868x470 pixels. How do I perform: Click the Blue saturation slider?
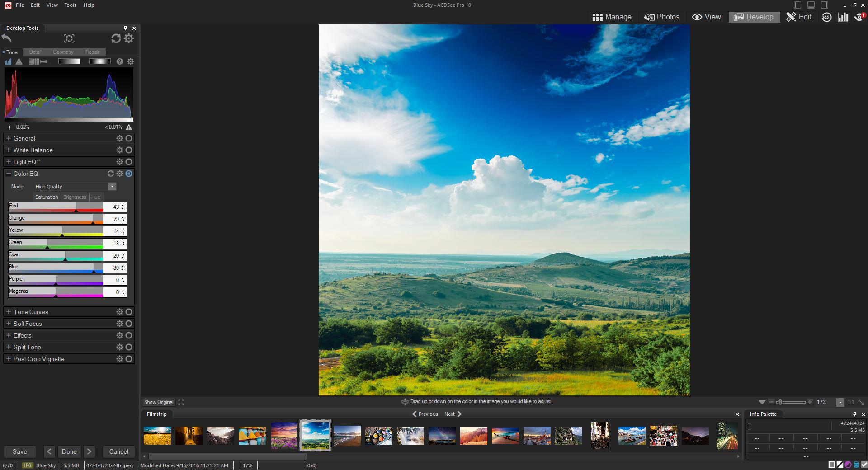click(56, 268)
